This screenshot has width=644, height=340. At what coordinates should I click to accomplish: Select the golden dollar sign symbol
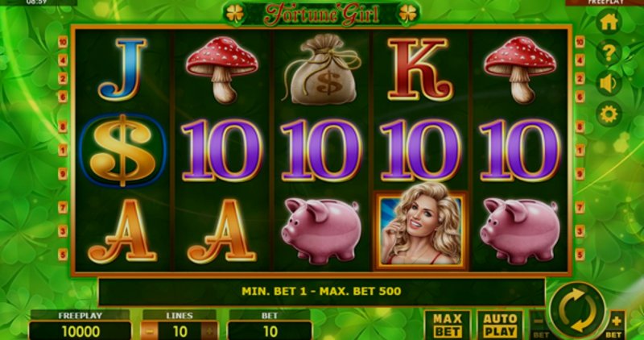[122, 151]
